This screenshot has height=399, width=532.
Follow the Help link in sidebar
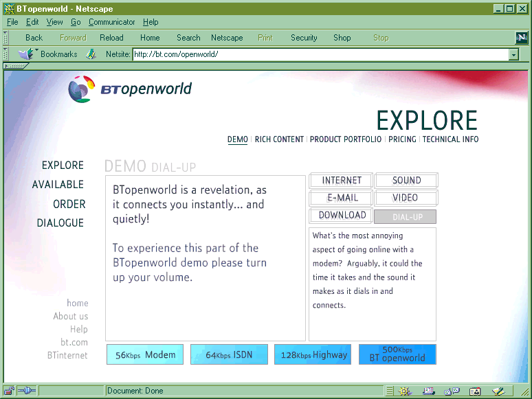click(79, 329)
